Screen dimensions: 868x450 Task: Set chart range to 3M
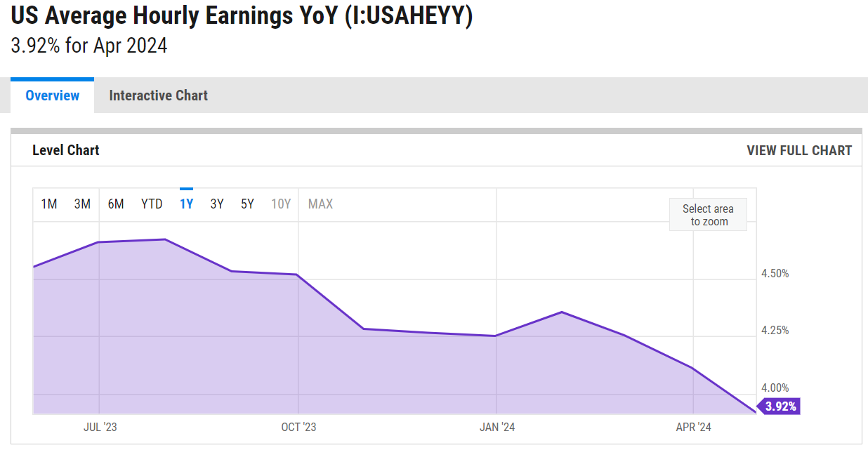[82, 204]
